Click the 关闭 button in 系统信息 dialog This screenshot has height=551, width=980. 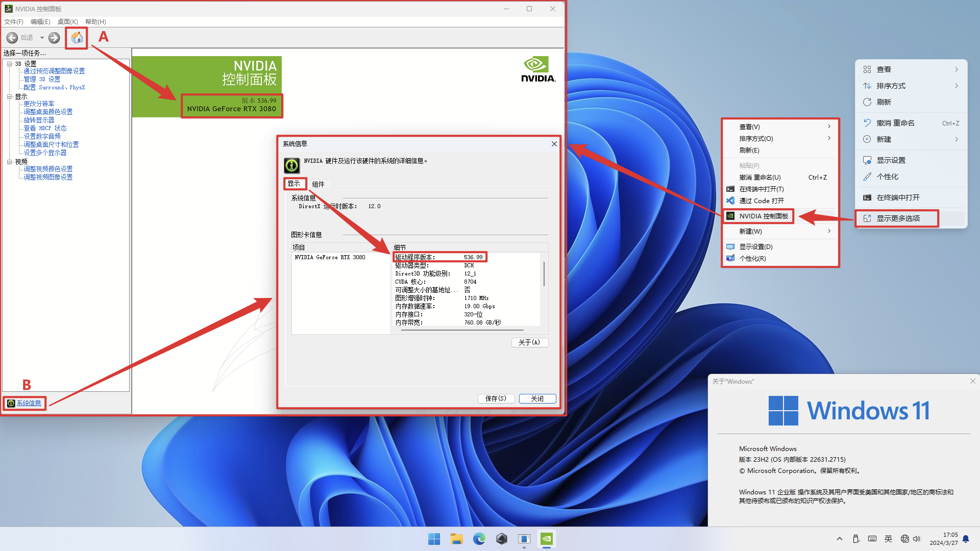pos(537,398)
